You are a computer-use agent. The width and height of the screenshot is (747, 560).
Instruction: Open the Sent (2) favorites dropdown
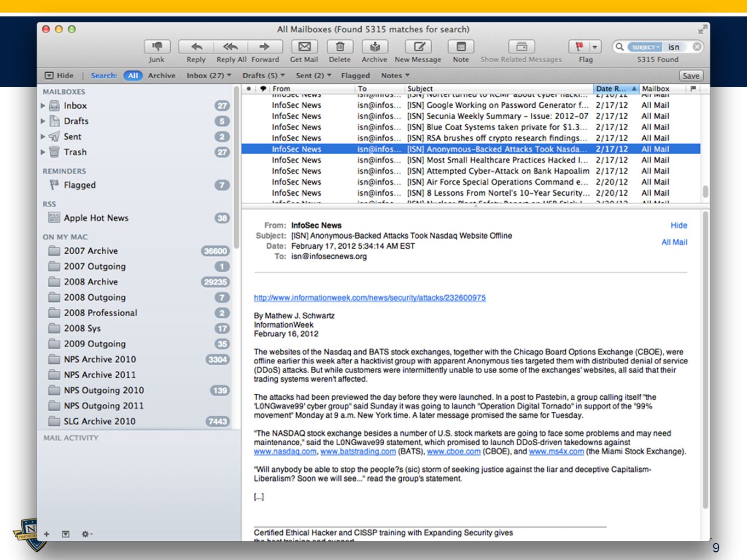click(x=314, y=75)
